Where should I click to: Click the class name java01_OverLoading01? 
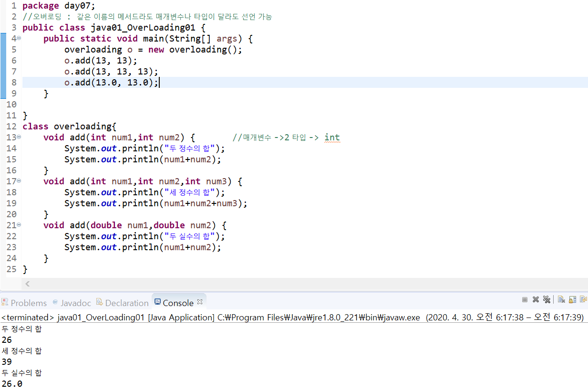(x=143, y=27)
